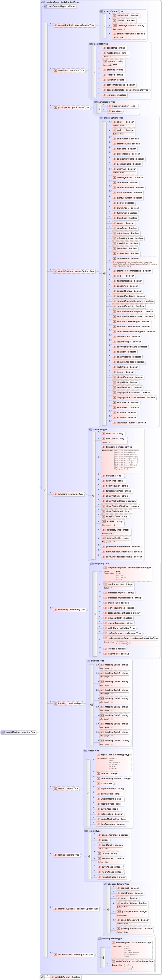Click the element icon of createMeeting
162x980 pixels.
pyautogui.click(x=3, y=732)
